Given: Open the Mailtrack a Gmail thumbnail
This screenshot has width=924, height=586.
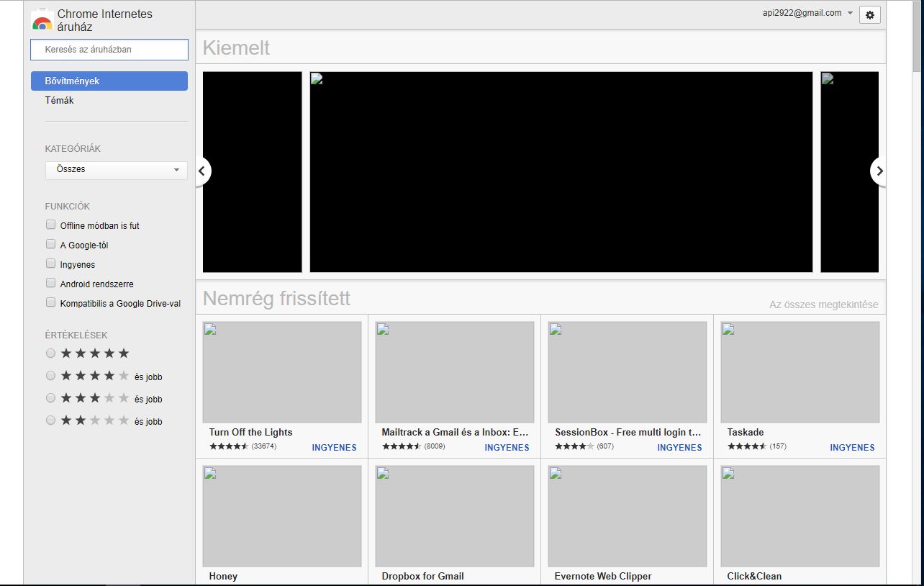Looking at the screenshot, I should tap(455, 372).
